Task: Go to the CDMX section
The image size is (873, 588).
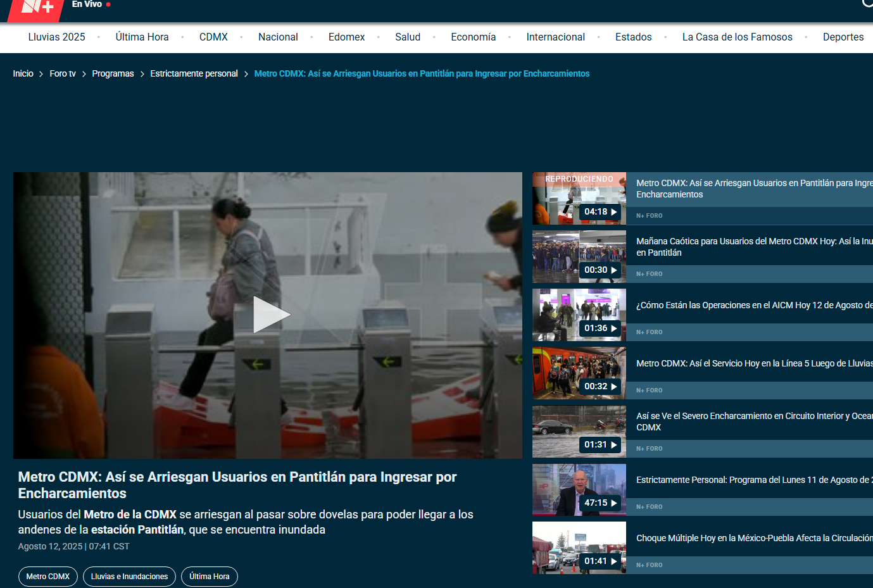Action: pyautogui.click(x=213, y=37)
